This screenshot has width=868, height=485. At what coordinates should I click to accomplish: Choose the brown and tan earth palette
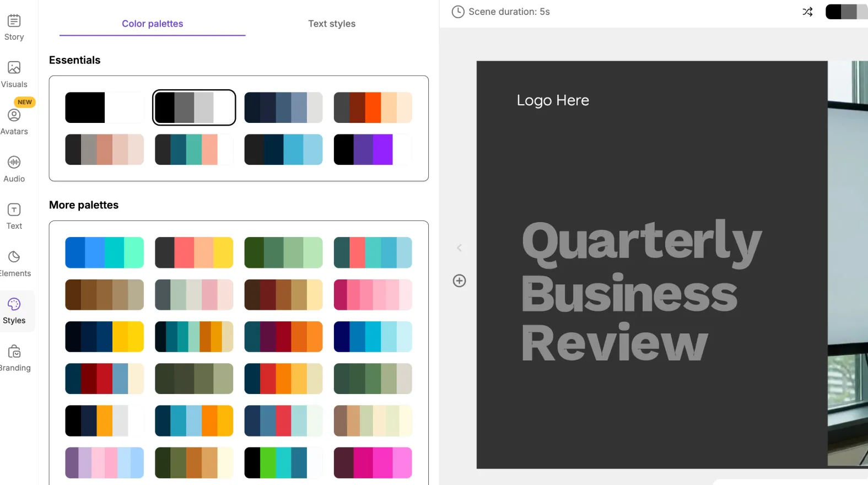(x=105, y=295)
